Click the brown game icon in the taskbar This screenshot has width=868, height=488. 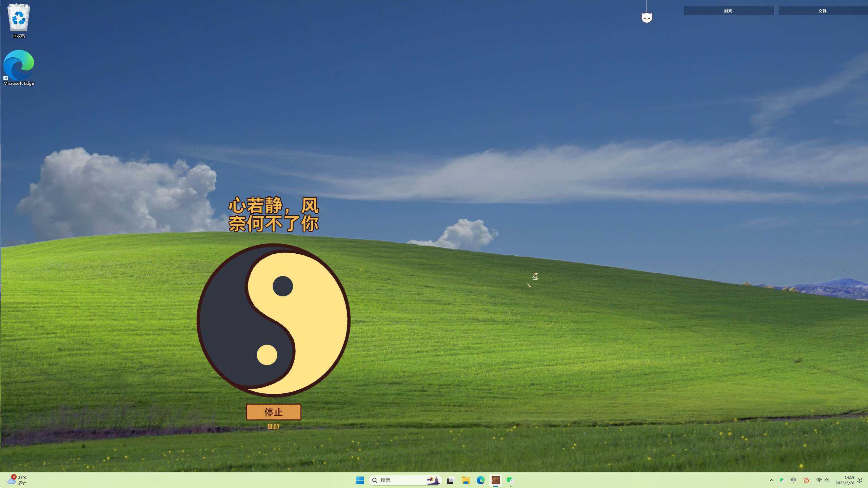tap(495, 480)
